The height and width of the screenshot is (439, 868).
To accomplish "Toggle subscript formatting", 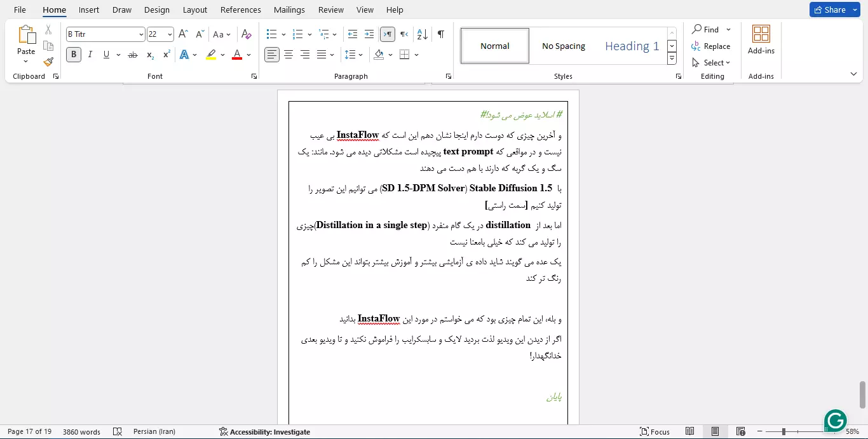I will click(150, 55).
